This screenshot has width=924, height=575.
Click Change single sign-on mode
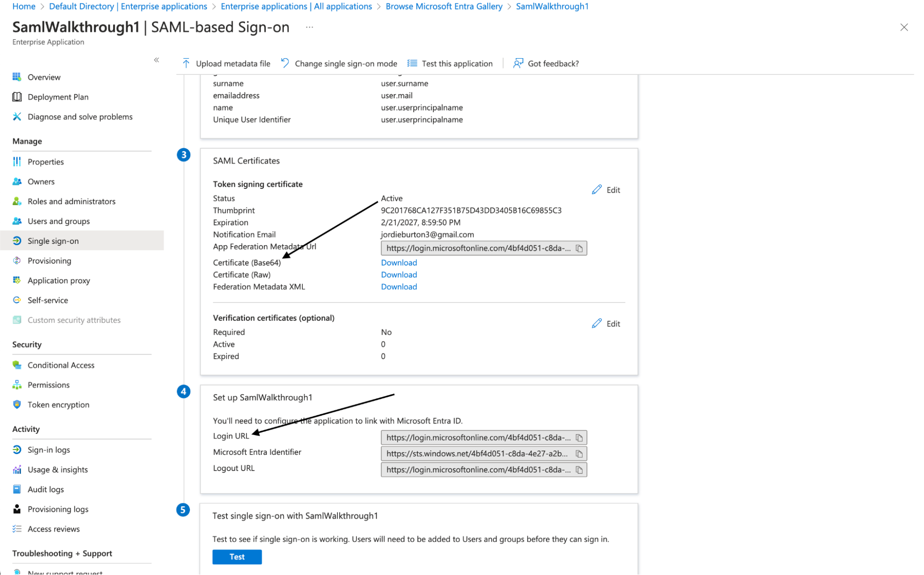pyautogui.click(x=339, y=63)
